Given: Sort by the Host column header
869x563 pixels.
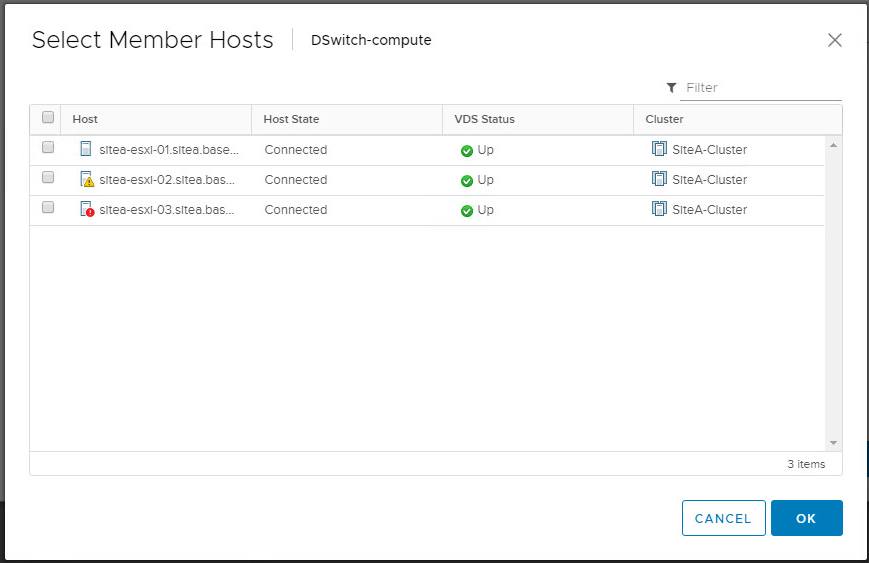Looking at the screenshot, I should [86, 119].
